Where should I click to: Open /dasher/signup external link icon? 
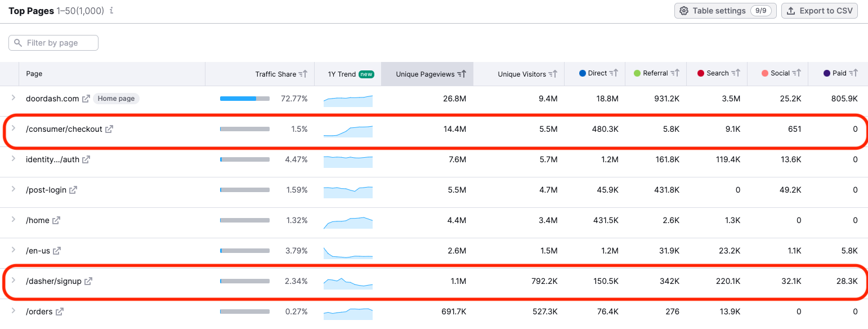(88, 281)
